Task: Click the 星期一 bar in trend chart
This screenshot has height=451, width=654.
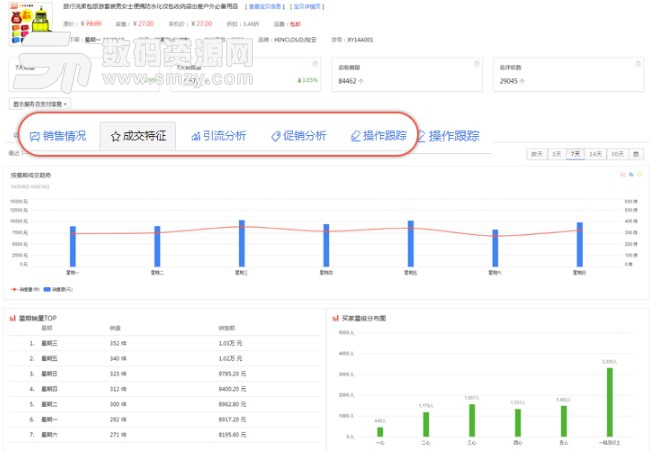Action: (x=73, y=246)
